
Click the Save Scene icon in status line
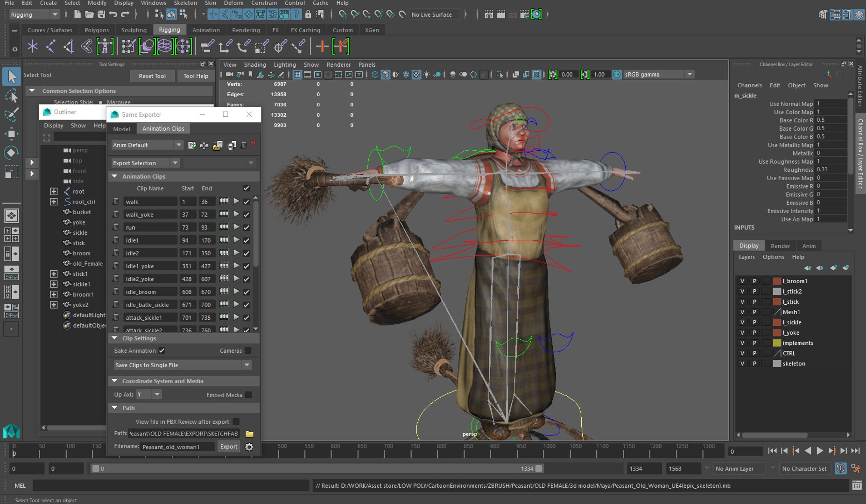pos(101,14)
